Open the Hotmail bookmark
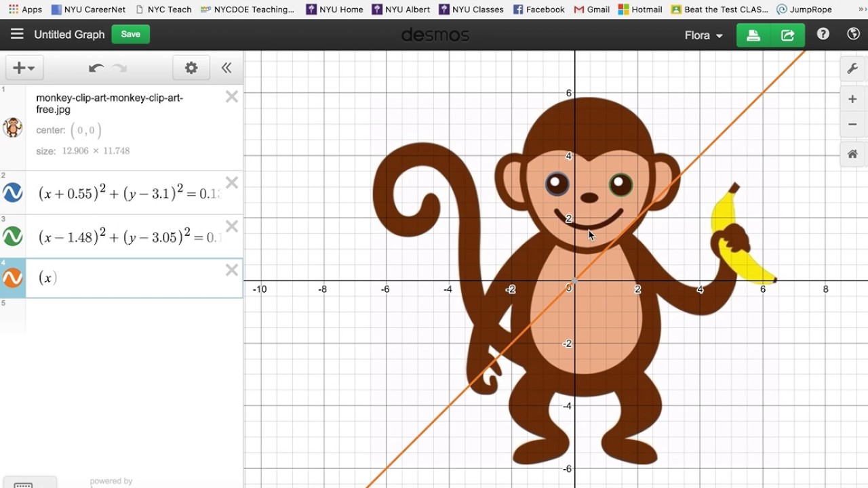The image size is (868, 488). tap(640, 9)
